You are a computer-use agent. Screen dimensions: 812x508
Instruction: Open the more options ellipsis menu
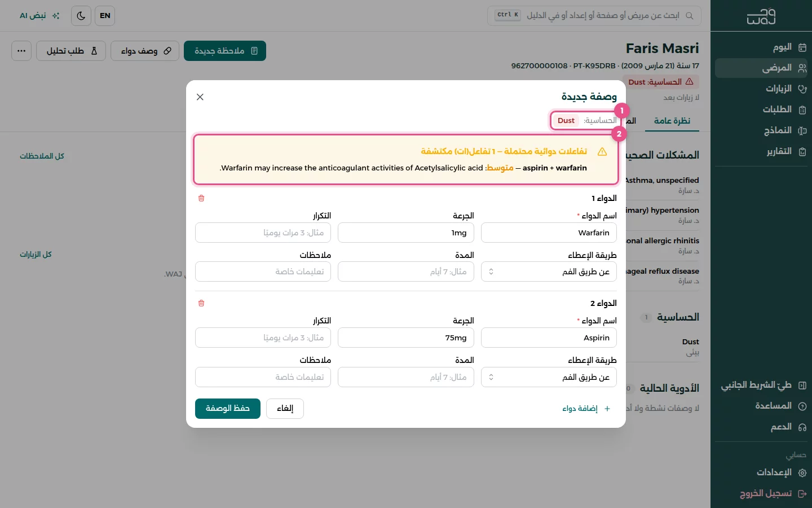tap(21, 51)
